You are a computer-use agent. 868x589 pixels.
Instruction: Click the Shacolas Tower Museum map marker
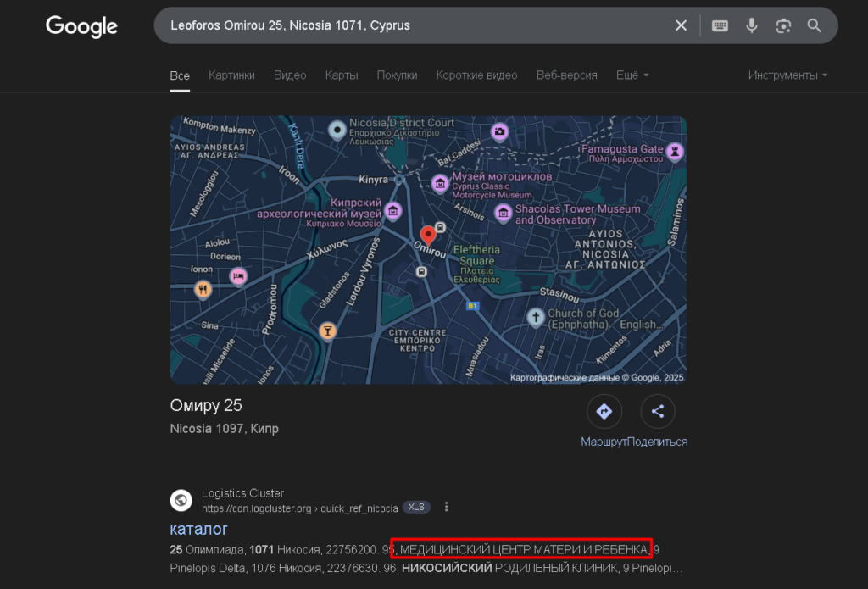503,213
